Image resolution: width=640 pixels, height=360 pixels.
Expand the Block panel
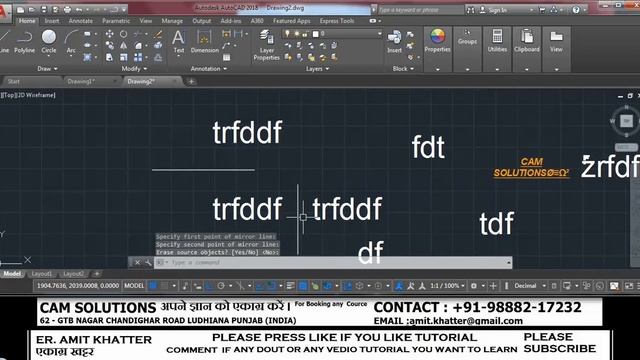[403, 69]
